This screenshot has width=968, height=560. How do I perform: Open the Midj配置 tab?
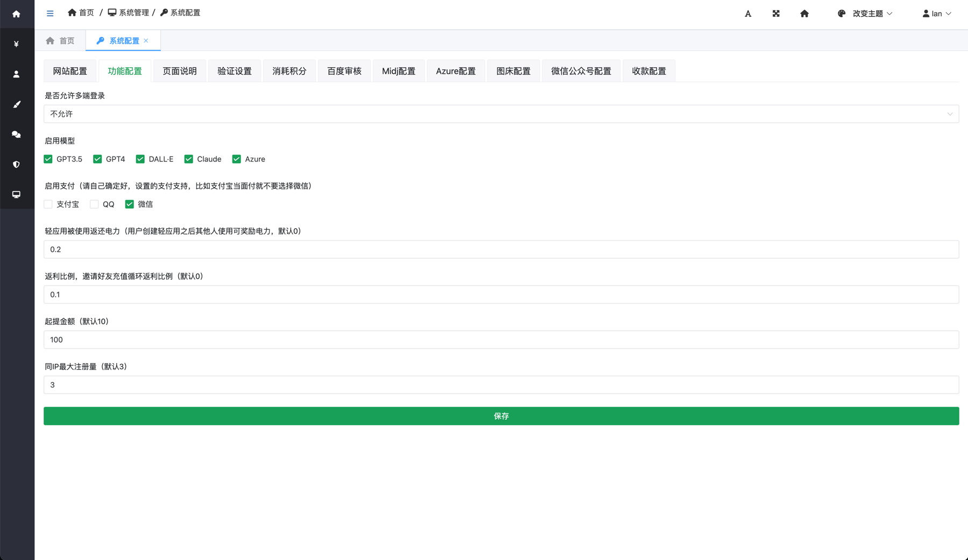pyautogui.click(x=398, y=71)
